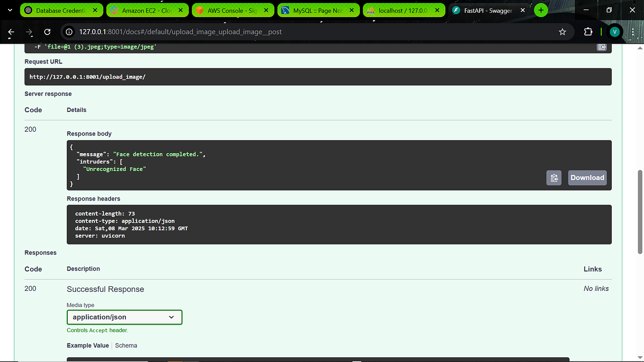Viewport: 644px width, 362px height.
Task: Switch to the Schema view
Action: pos(126,345)
